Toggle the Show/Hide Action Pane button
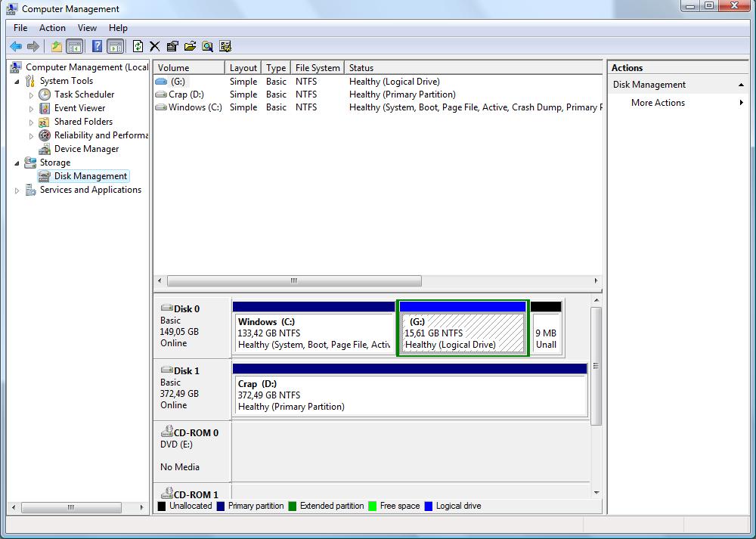Viewport: 756px width, 539px height. (x=115, y=47)
